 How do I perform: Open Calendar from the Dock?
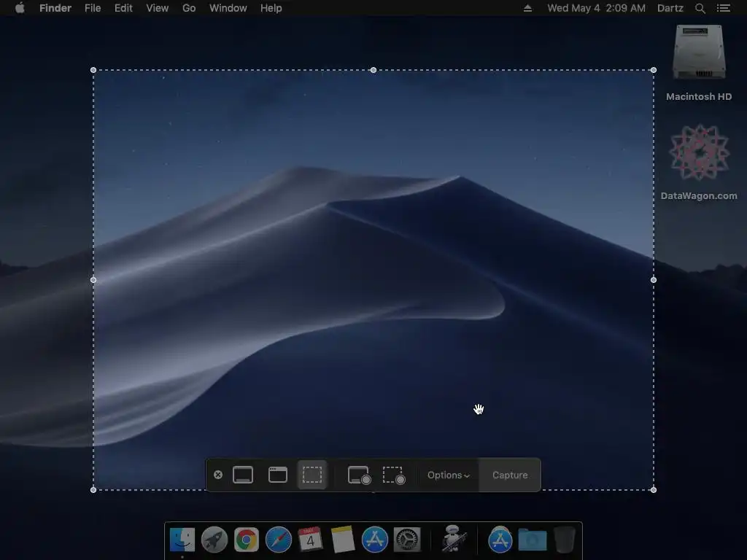[311, 540]
